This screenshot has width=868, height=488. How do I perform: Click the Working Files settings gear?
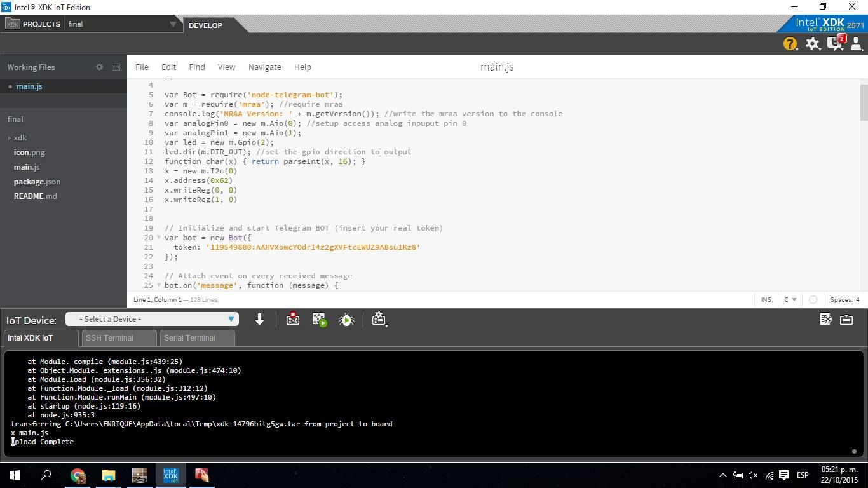point(99,67)
